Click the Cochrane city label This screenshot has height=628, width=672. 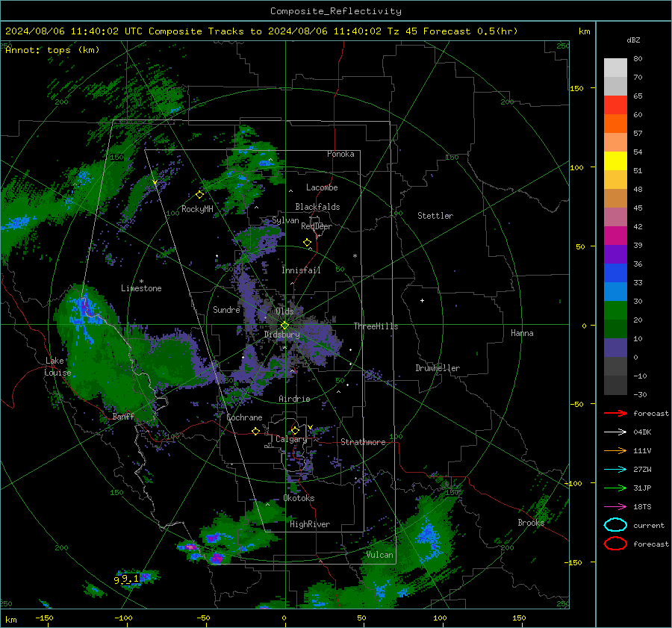pyautogui.click(x=244, y=417)
